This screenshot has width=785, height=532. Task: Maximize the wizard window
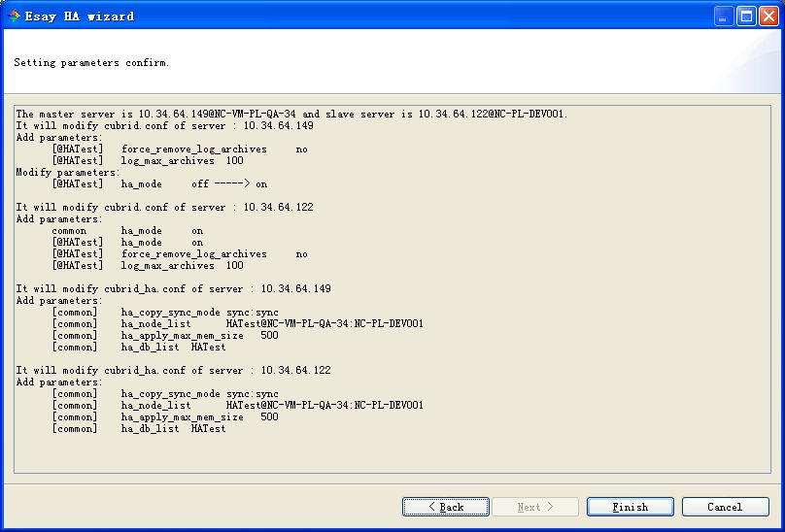(746, 16)
